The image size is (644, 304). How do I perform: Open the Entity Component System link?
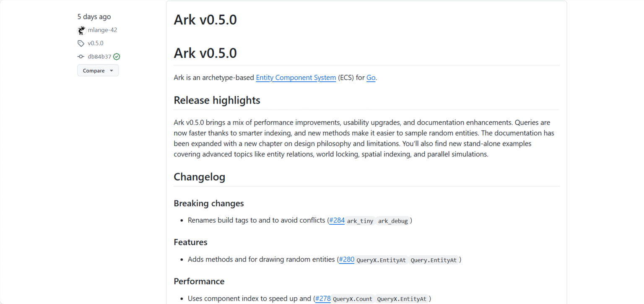click(295, 78)
